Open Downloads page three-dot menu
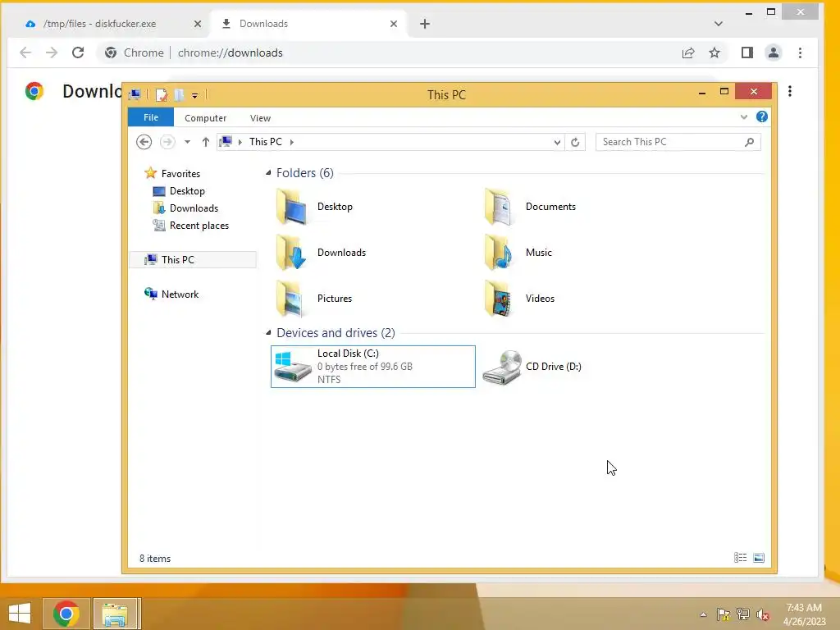Image resolution: width=840 pixels, height=630 pixels. tap(790, 91)
